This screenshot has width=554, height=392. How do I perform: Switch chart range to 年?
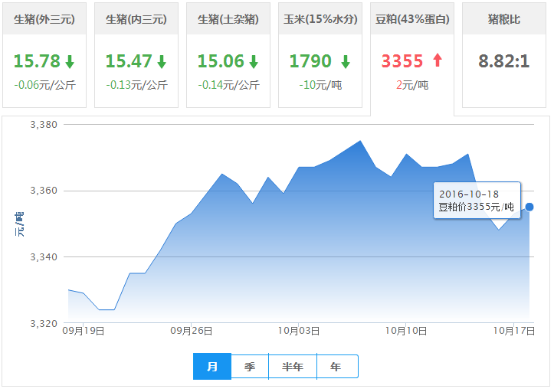(x=337, y=367)
